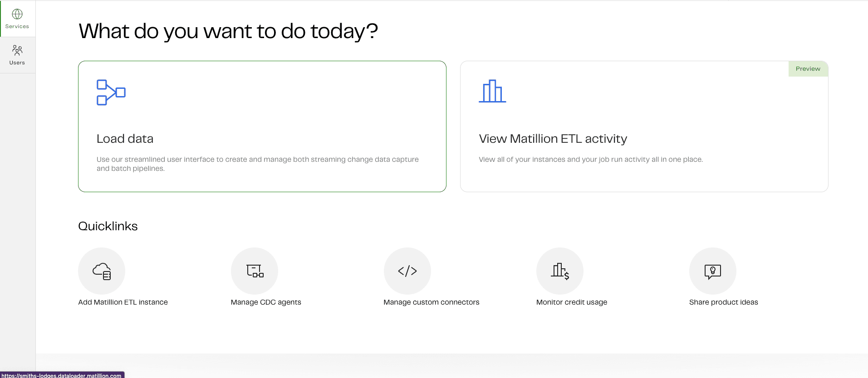Open the Services globe icon in sidebar
This screenshot has height=378, width=868.
pyautogui.click(x=17, y=14)
